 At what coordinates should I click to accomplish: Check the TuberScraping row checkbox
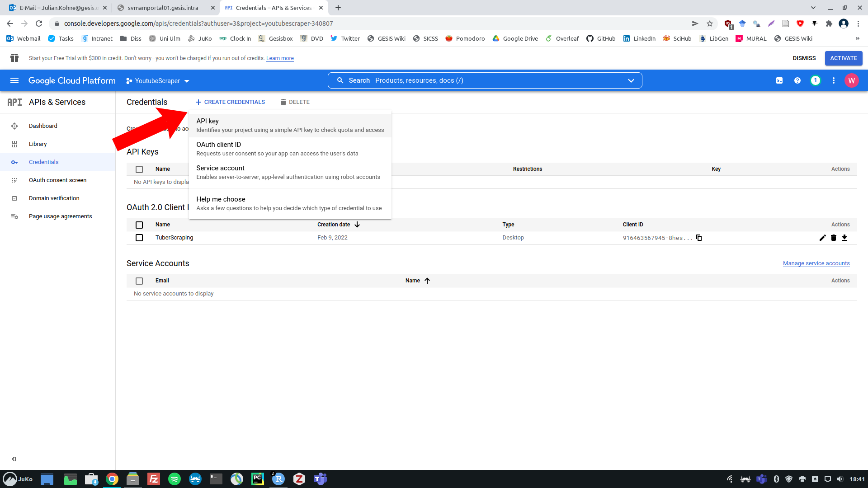[x=139, y=238]
